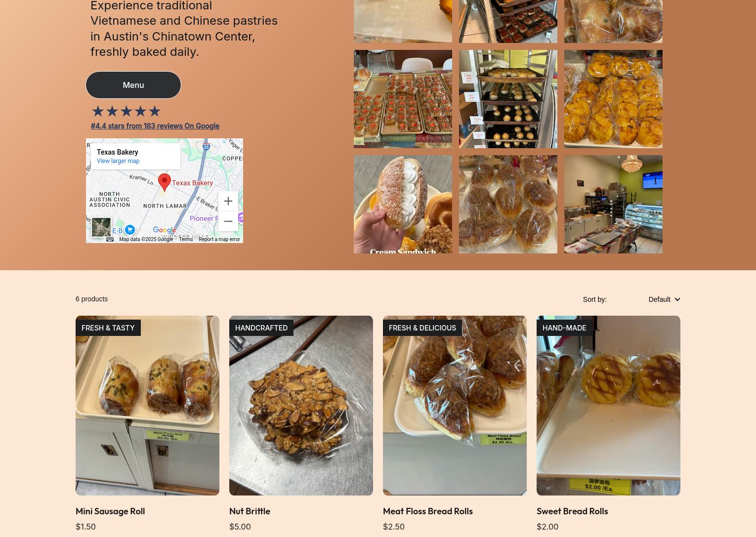The height and width of the screenshot is (537, 756).
Task: Open Mini Sausage Roll product title
Action: [x=110, y=511]
